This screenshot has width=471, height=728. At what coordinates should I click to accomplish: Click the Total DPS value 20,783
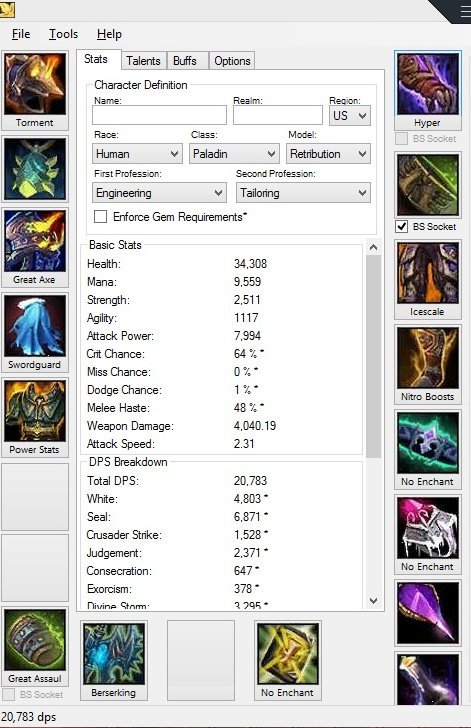click(250, 481)
